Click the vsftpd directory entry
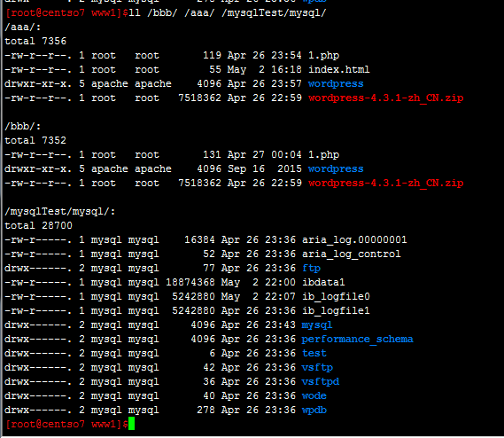This screenshot has height=438, width=504. pos(321,381)
